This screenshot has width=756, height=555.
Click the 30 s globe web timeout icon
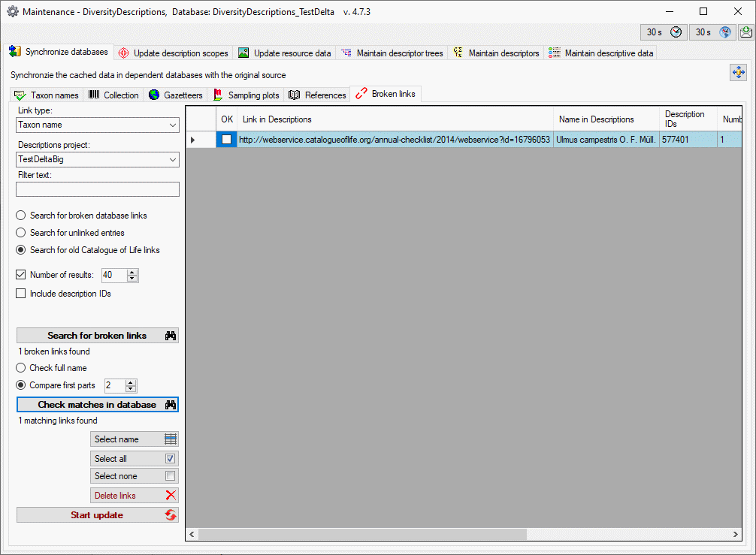pyautogui.click(x=724, y=32)
